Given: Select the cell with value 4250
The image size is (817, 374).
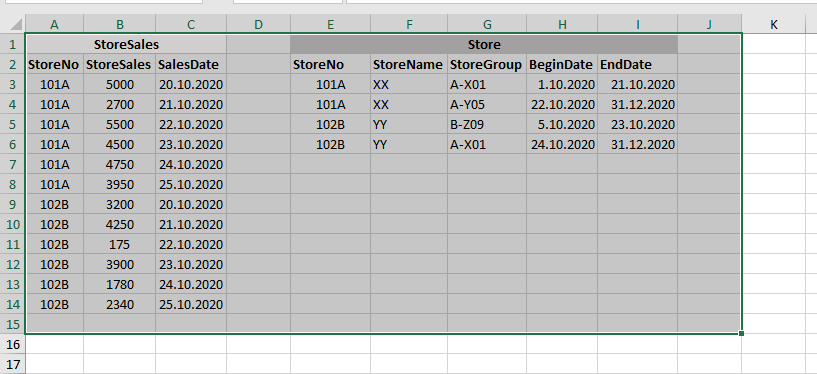Looking at the screenshot, I should coord(119,224).
